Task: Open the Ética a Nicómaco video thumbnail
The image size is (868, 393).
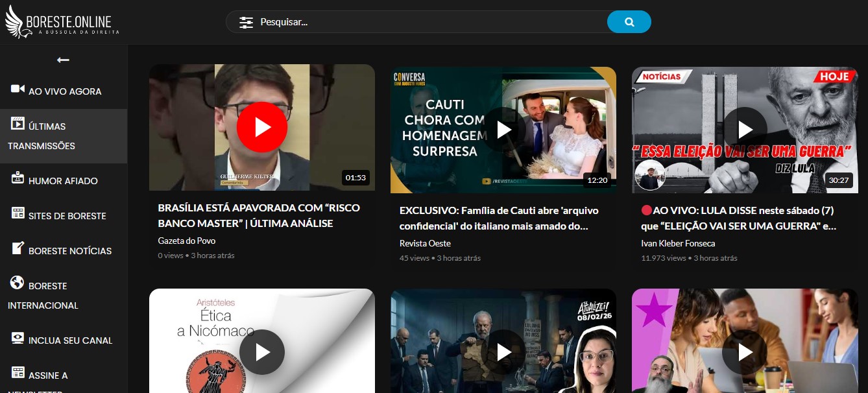Action: (262, 350)
